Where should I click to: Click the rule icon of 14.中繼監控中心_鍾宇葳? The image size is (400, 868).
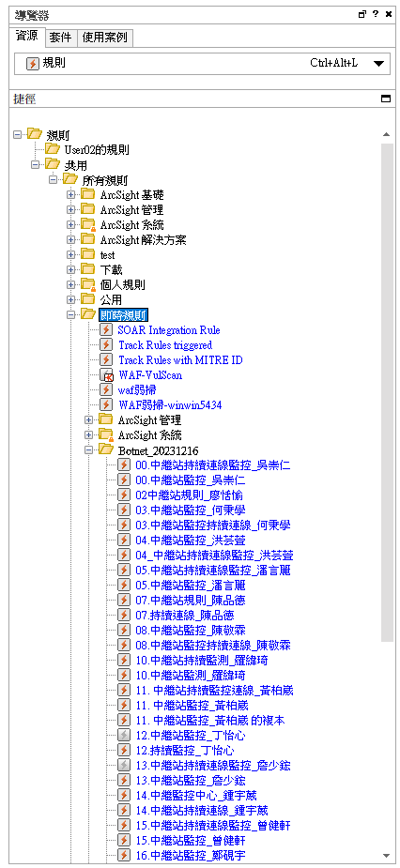pos(124,796)
